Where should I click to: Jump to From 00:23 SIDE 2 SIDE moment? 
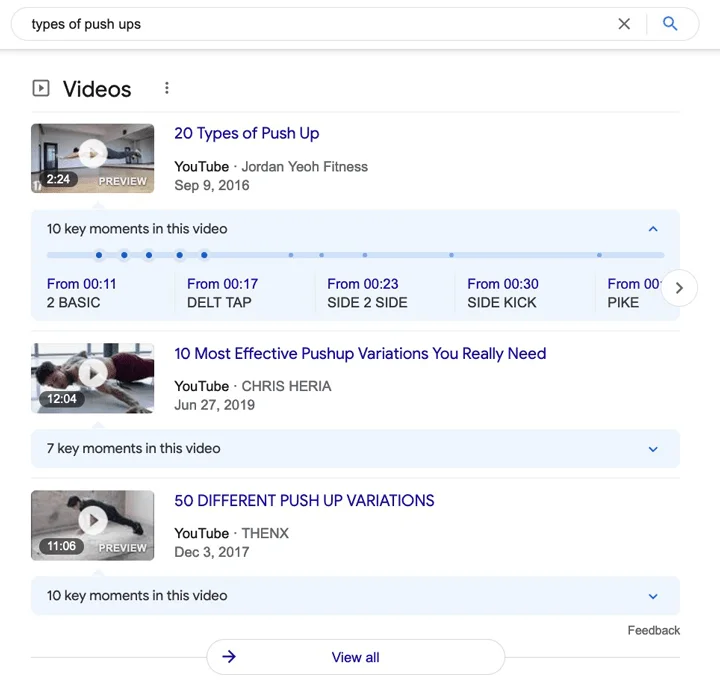367,293
